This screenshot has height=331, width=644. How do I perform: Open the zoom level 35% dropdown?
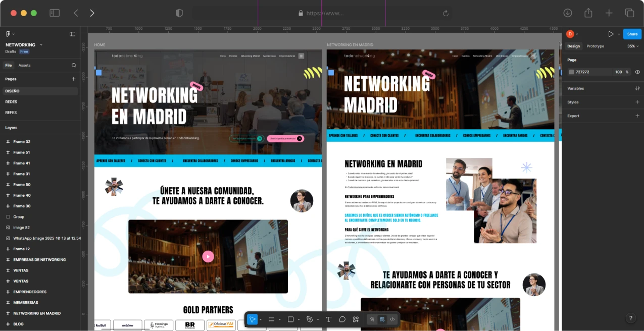coord(630,46)
